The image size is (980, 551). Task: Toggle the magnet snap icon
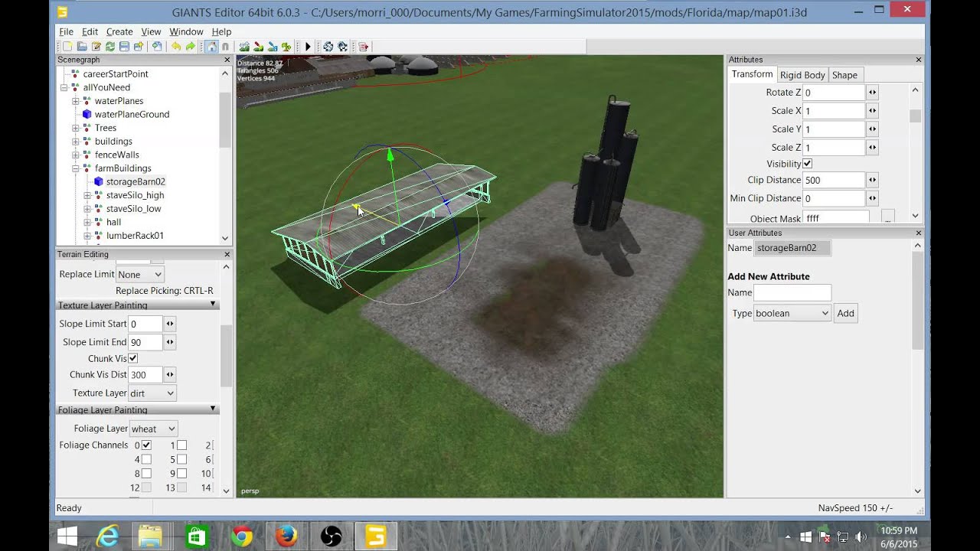pyautogui.click(x=226, y=47)
